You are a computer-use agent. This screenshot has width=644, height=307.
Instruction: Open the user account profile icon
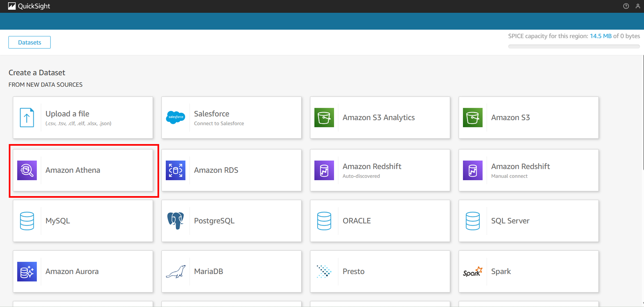[637, 6]
